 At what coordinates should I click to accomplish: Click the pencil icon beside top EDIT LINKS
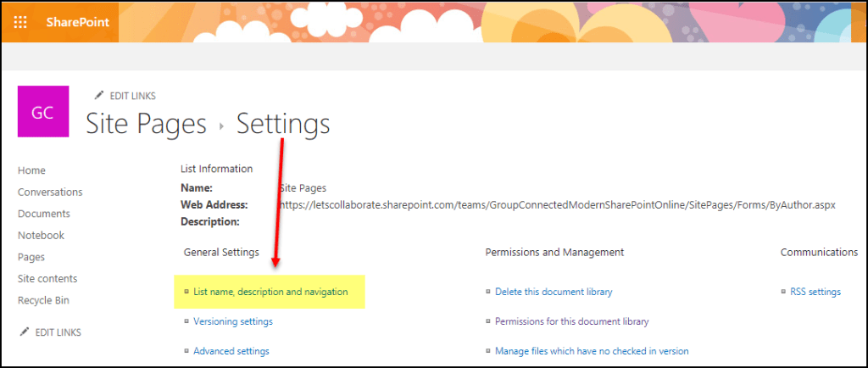[x=99, y=96]
